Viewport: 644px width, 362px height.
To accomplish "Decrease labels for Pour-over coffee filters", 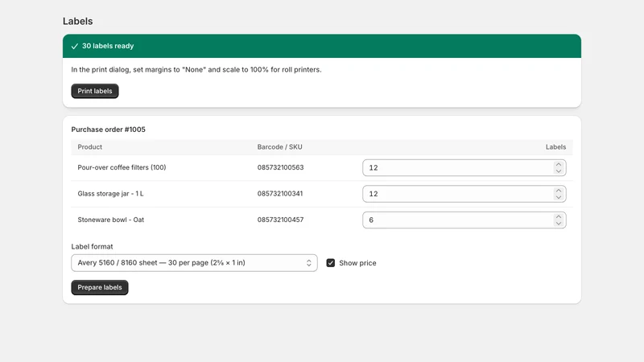I will click(x=558, y=171).
